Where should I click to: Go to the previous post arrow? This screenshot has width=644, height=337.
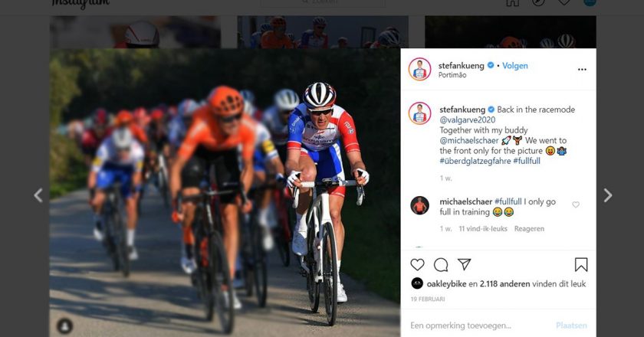(x=38, y=195)
